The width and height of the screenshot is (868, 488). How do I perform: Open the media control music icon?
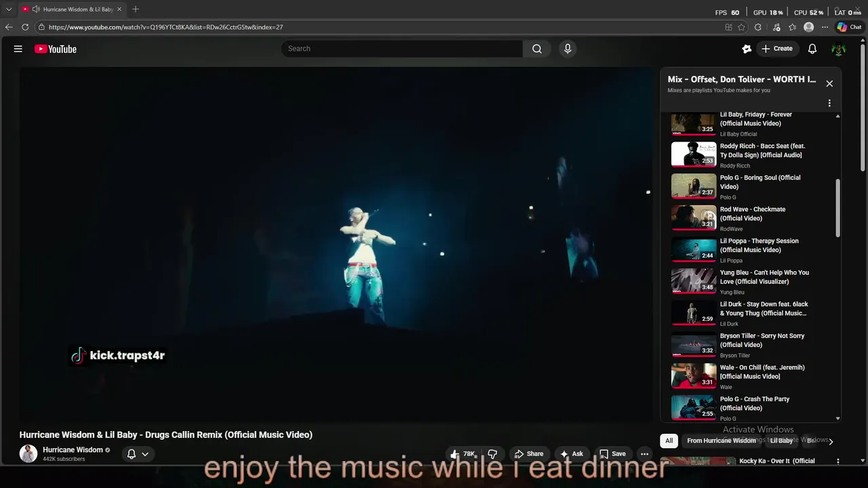click(x=776, y=27)
